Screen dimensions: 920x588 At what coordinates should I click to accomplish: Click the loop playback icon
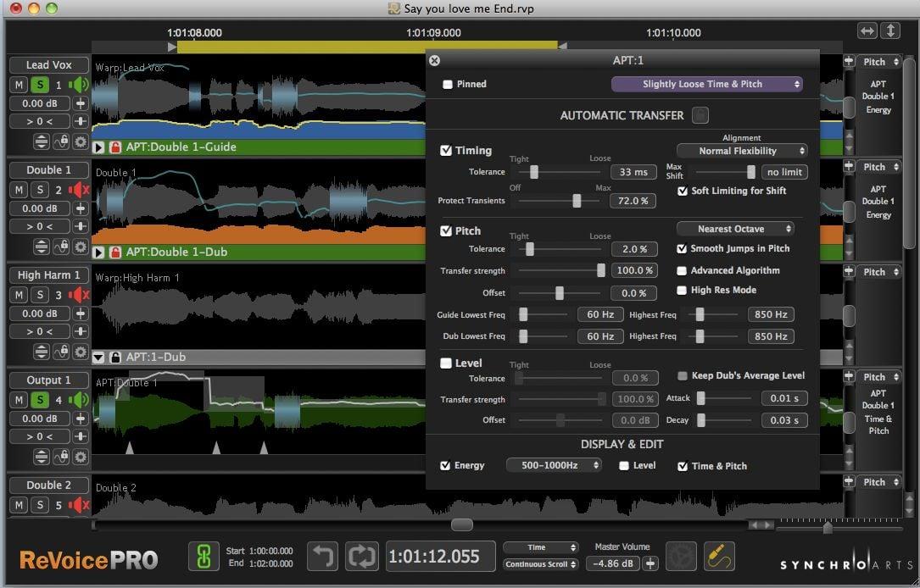click(x=361, y=557)
